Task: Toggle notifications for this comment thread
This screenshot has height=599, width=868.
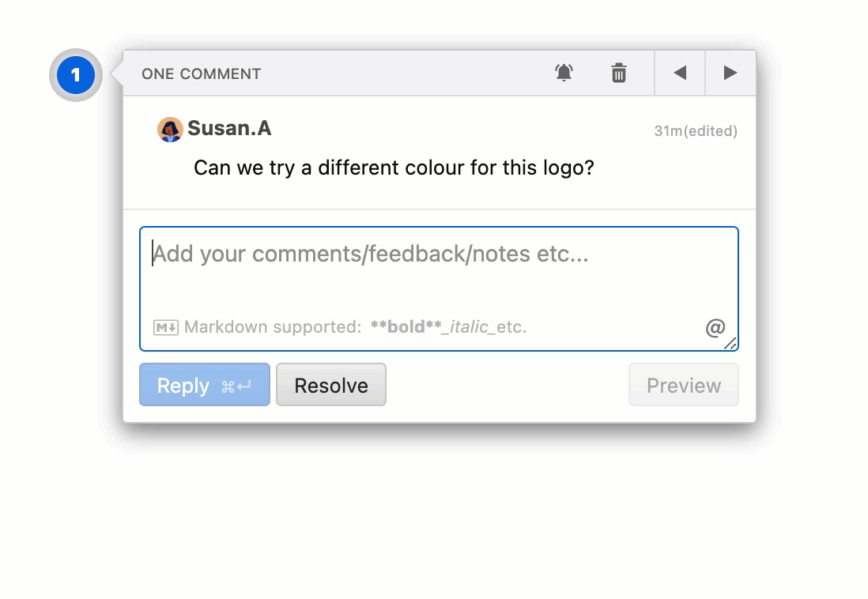Action: click(564, 72)
